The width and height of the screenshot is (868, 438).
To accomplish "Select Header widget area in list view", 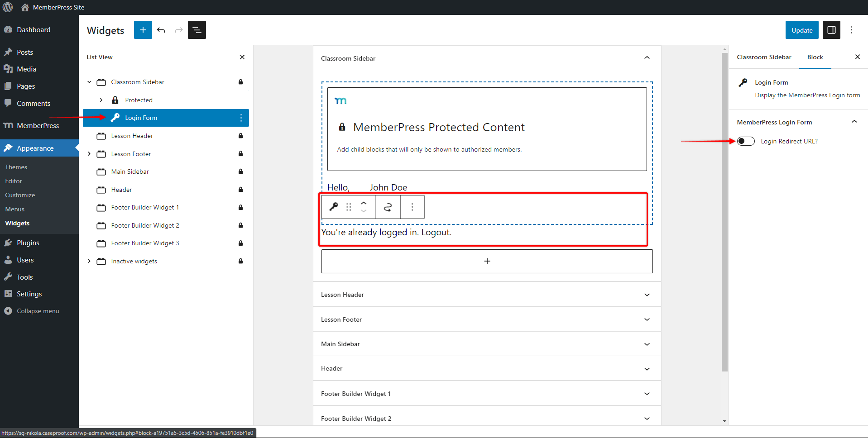I will tap(121, 190).
